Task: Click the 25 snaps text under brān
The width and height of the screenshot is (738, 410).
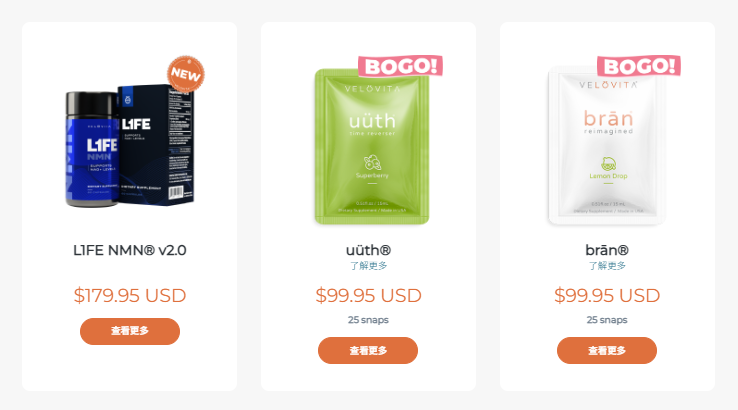Action: point(607,320)
